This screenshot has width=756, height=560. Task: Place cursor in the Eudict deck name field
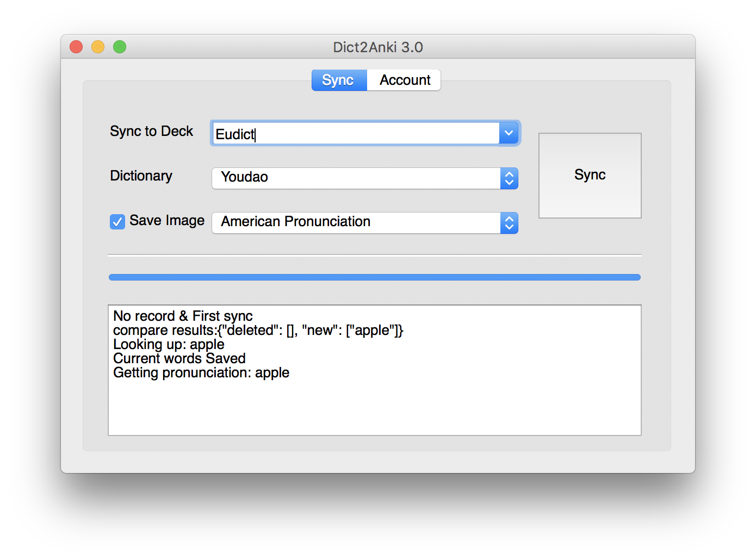354,133
